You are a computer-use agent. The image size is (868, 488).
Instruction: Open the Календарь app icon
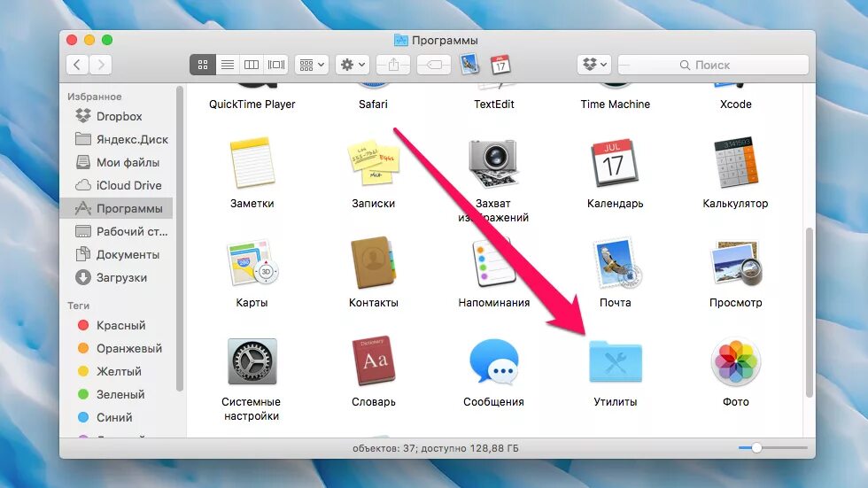(615, 163)
